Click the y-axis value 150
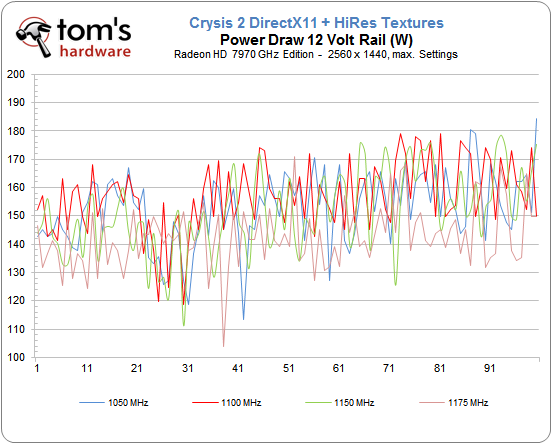 click(x=16, y=215)
